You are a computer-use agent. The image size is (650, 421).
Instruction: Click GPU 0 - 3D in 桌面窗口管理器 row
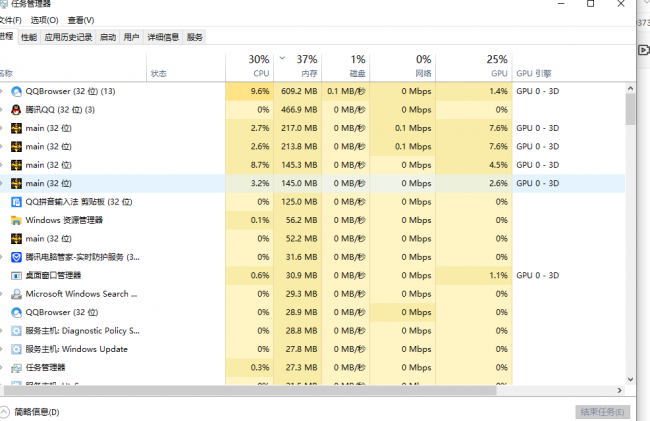tap(538, 276)
